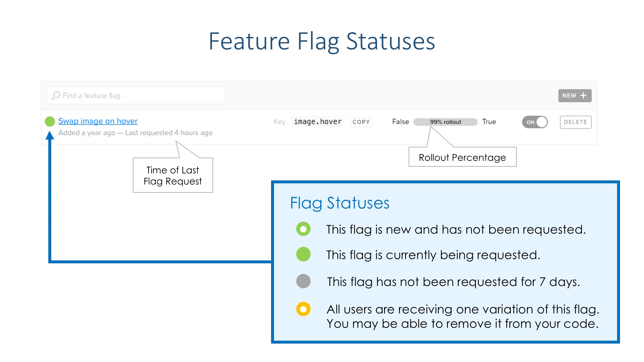Click the blue arrowhead pointing at the status dot
The image size is (644, 362).
pos(50,135)
